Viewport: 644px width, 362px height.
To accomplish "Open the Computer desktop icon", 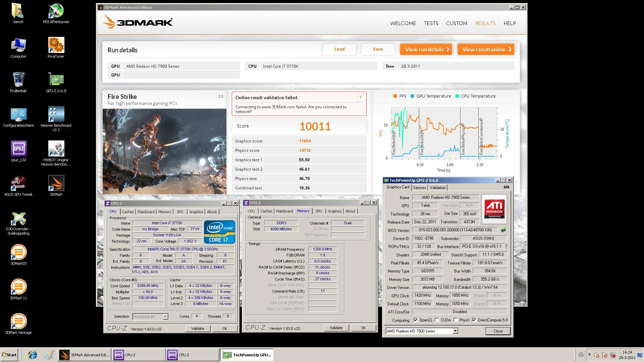I will coord(18,48).
